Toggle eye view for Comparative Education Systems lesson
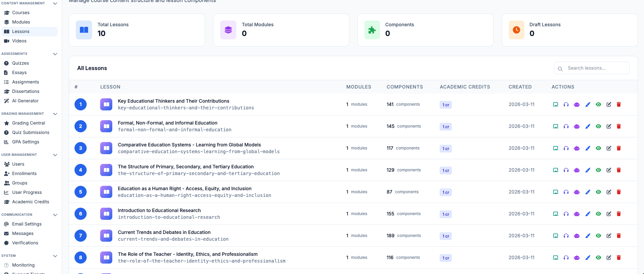This screenshot has width=644, height=274. tap(598, 148)
